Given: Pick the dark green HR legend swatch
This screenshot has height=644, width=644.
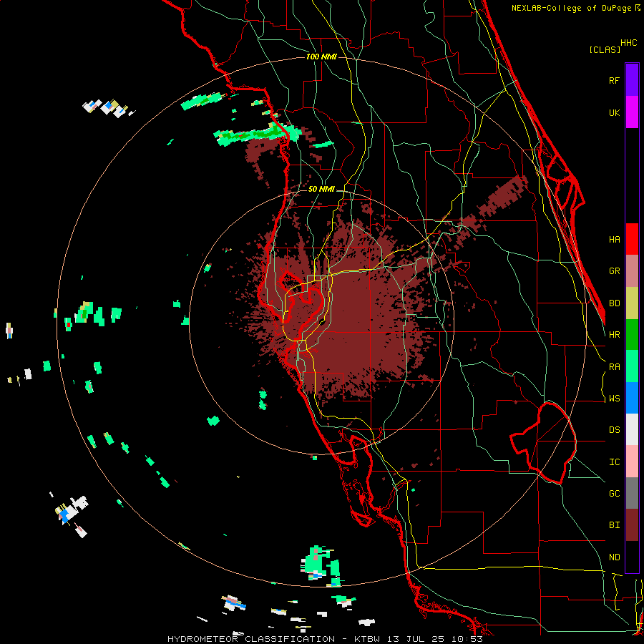Looking at the screenshot, I should click(632, 335).
